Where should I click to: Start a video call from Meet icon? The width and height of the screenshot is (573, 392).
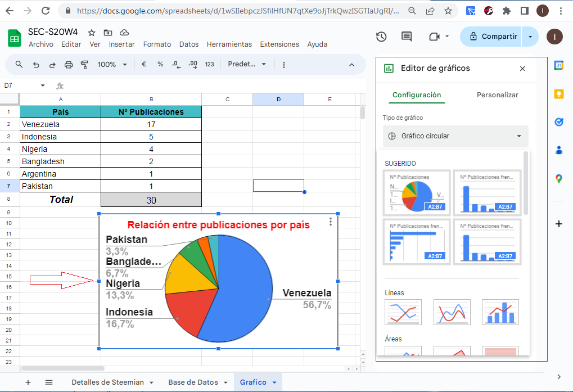[x=434, y=37]
